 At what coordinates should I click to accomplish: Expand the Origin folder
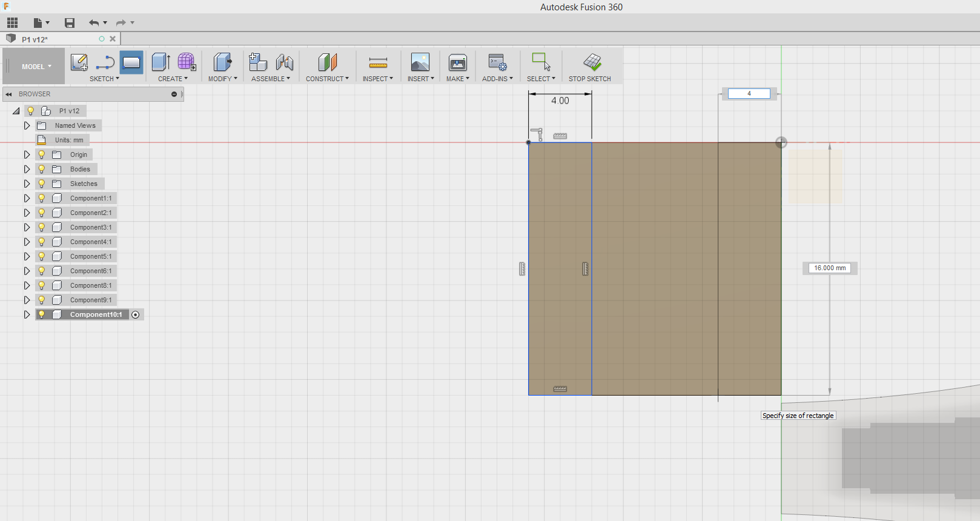click(27, 154)
